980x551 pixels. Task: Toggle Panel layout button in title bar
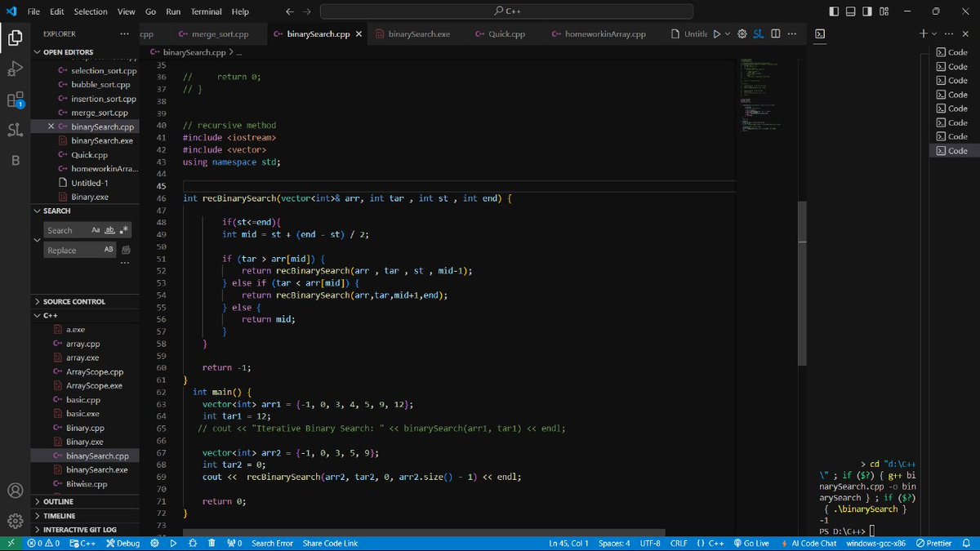click(850, 11)
